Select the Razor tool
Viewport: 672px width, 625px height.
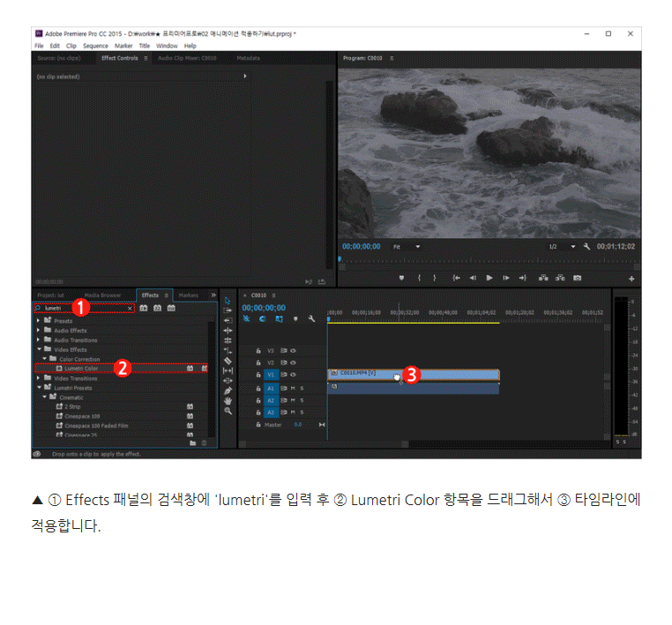coord(228,361)
